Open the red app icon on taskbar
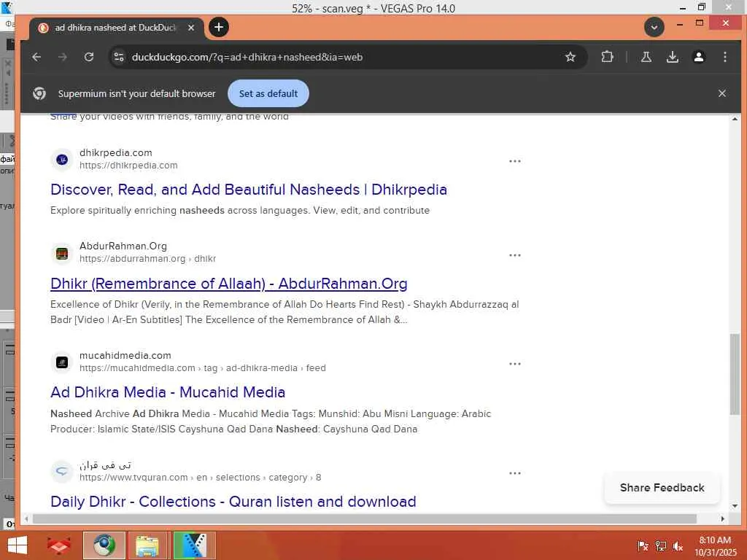This screenshot has width=747, height=560. [59, 545]
